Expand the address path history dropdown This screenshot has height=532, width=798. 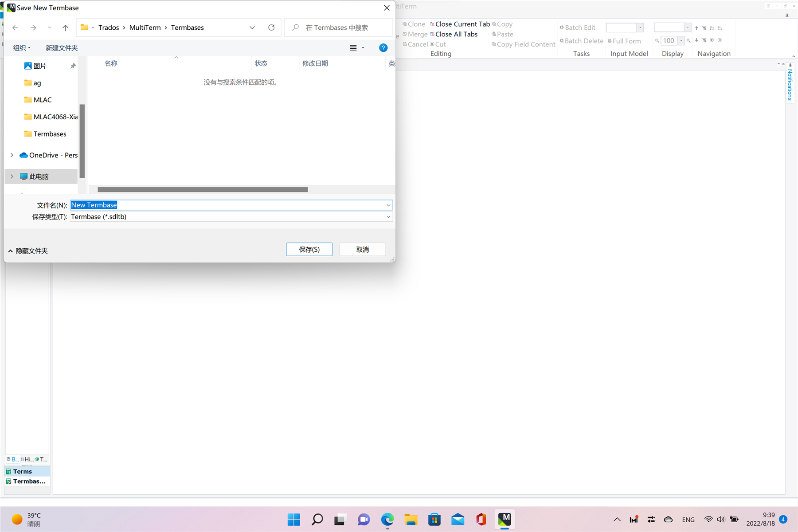252,27
